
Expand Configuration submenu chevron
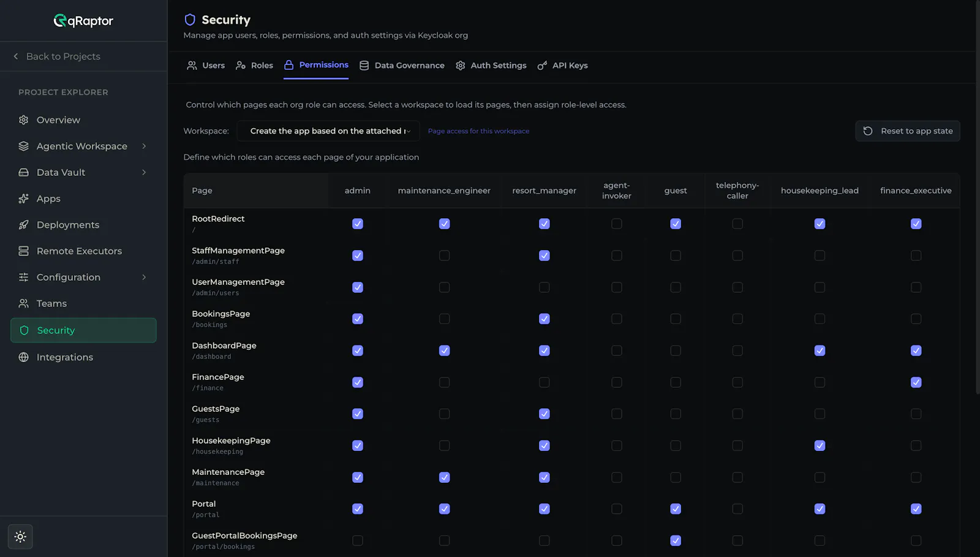(145, 278)
